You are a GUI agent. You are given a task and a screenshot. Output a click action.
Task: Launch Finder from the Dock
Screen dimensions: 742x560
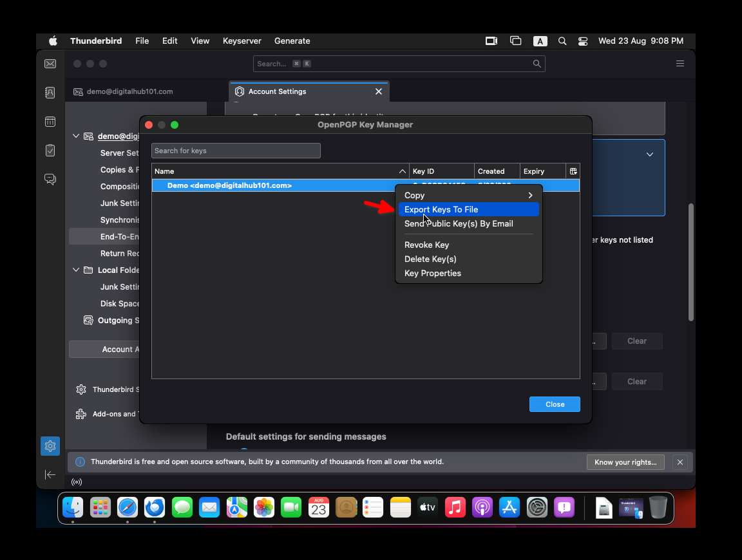coord(73,507)
